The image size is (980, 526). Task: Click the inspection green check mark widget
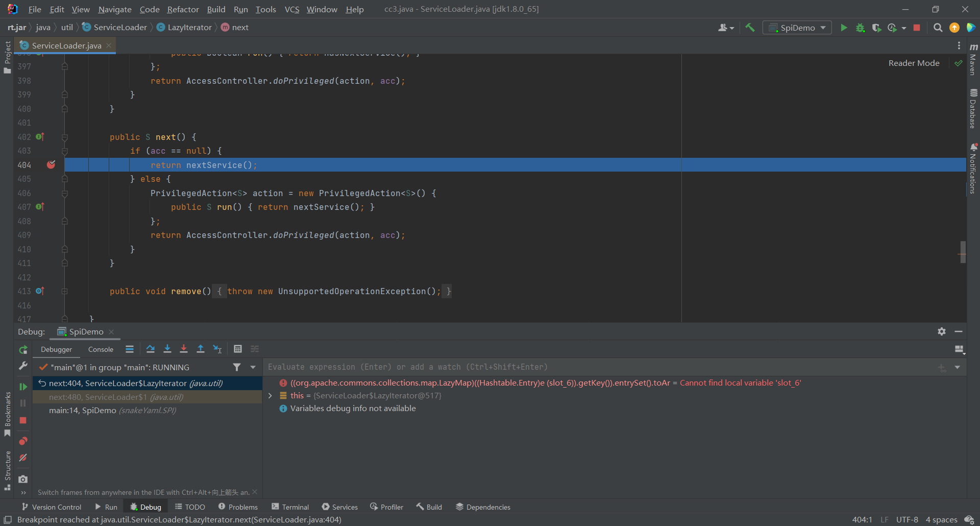[x=958, y=63]
